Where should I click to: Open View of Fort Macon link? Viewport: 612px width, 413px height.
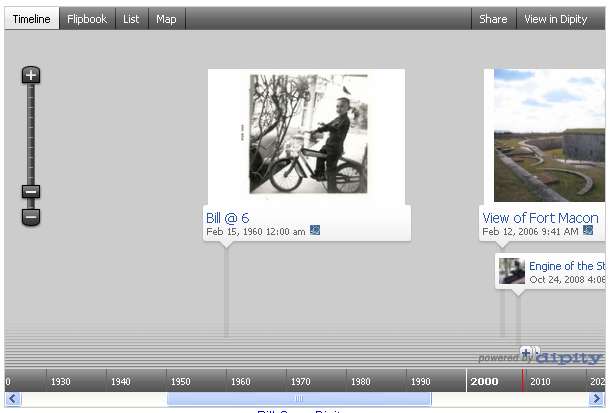coord(540,218)
